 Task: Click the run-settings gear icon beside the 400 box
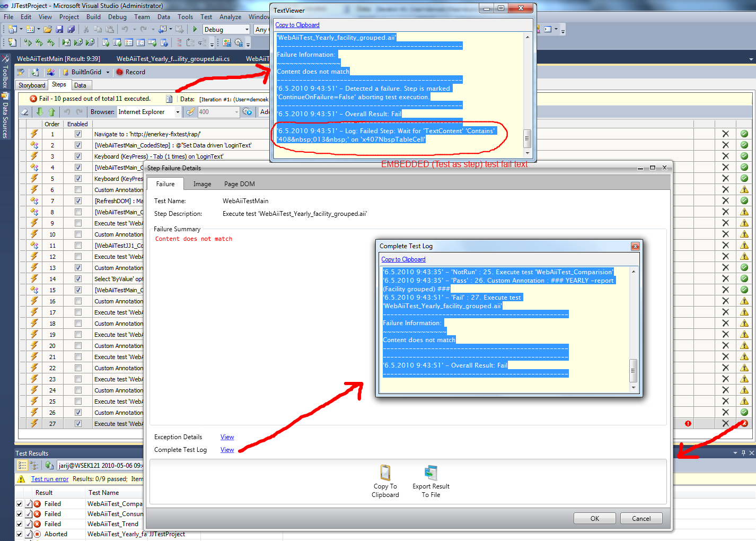point(247,112)
